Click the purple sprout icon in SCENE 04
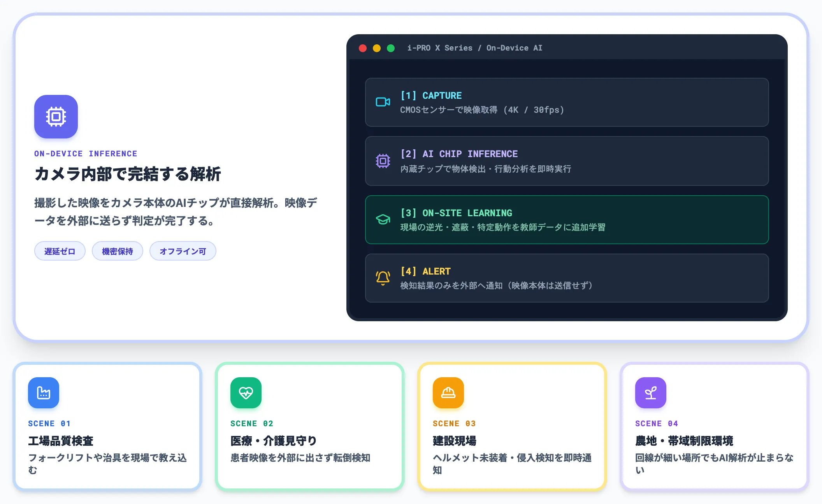Image resolution: width=822 pixels, height=504 pixels. coord(651,393)
